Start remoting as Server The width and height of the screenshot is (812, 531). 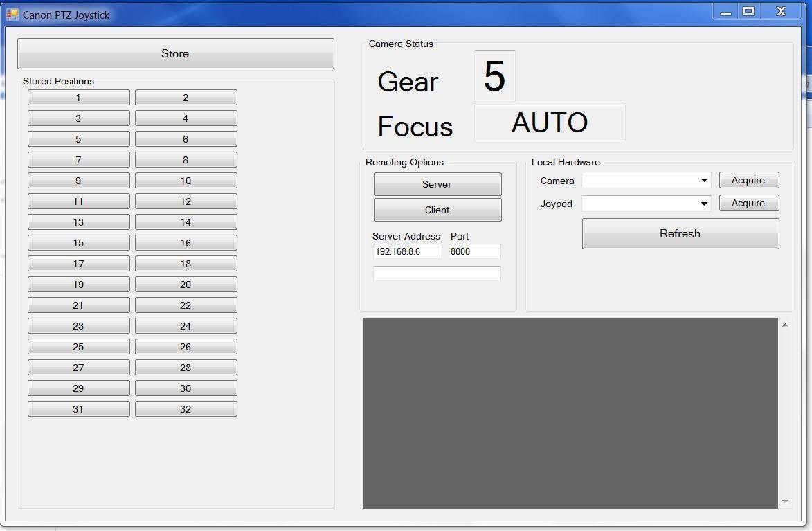pos(437,184)
